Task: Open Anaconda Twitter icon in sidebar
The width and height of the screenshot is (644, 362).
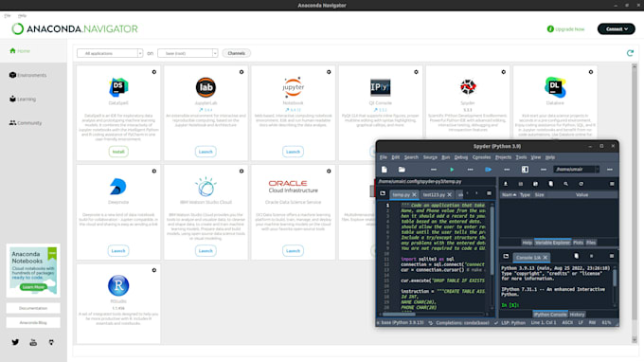Action: pyautogui.click(x=15, y=342)
